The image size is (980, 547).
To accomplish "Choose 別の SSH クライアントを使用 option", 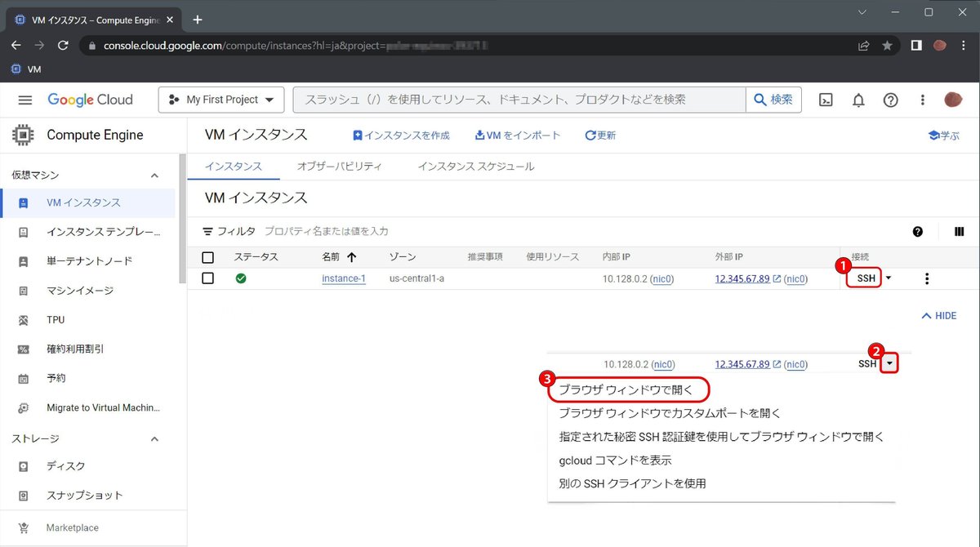I will tap(632, 483).
